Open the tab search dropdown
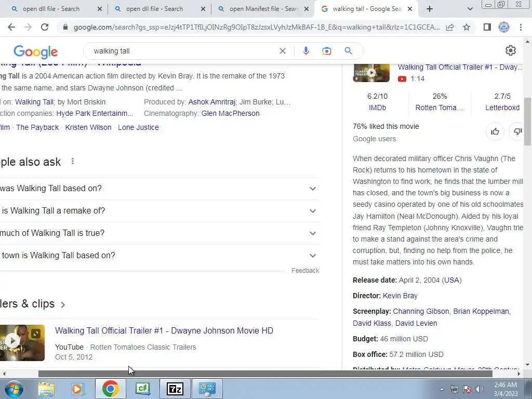Image resolution: width=532 pixels, height=399 pixels. tap(470, 9)
